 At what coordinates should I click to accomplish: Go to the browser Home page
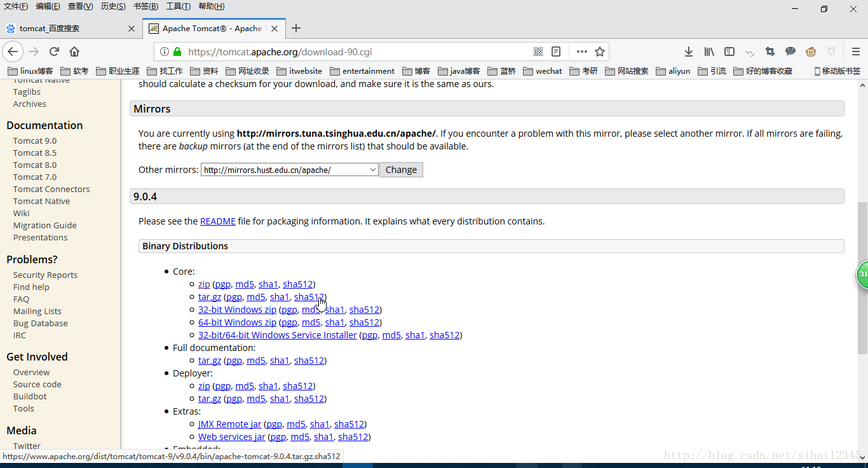click(74, 52)
